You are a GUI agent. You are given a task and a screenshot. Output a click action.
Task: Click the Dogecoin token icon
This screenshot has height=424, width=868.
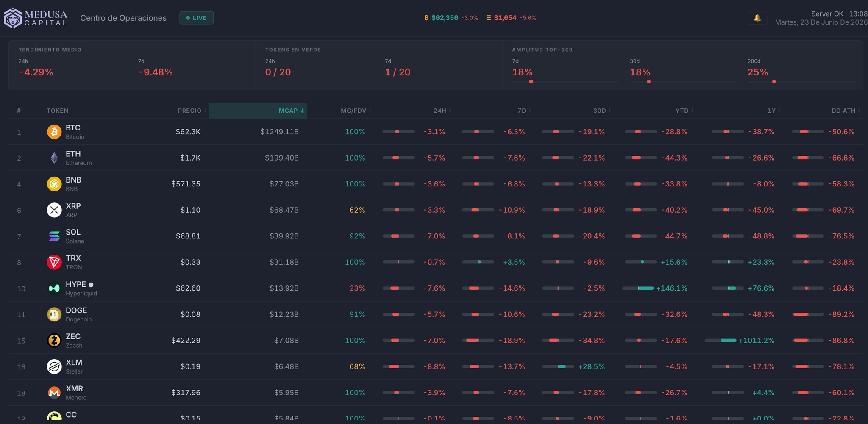54,314
